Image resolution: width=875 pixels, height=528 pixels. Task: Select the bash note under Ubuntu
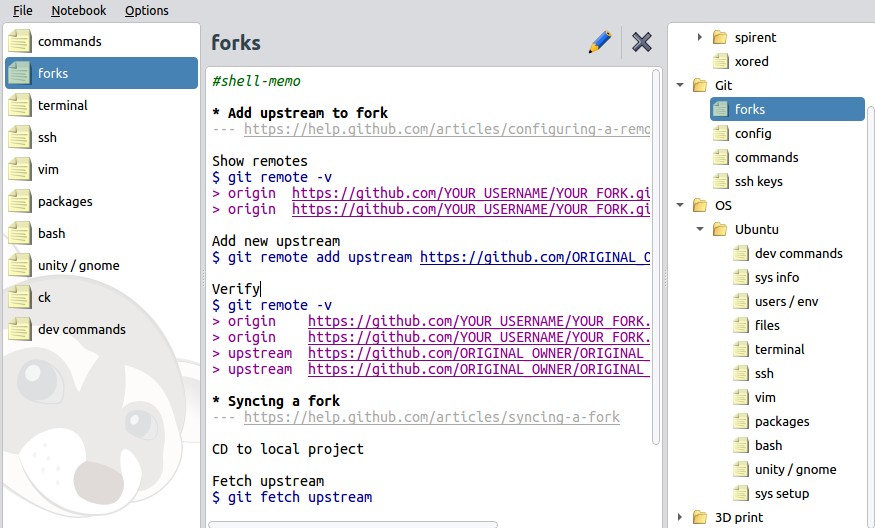click(x=758, y=445)
